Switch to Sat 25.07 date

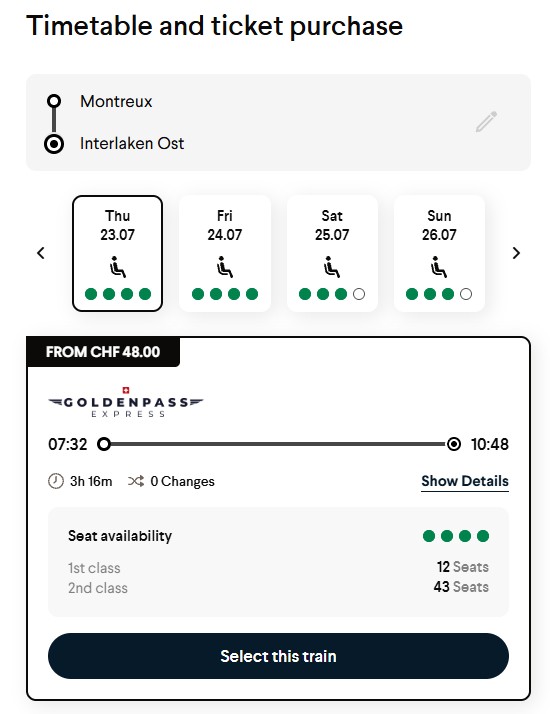pyautogui.click(x=332, y=253)
